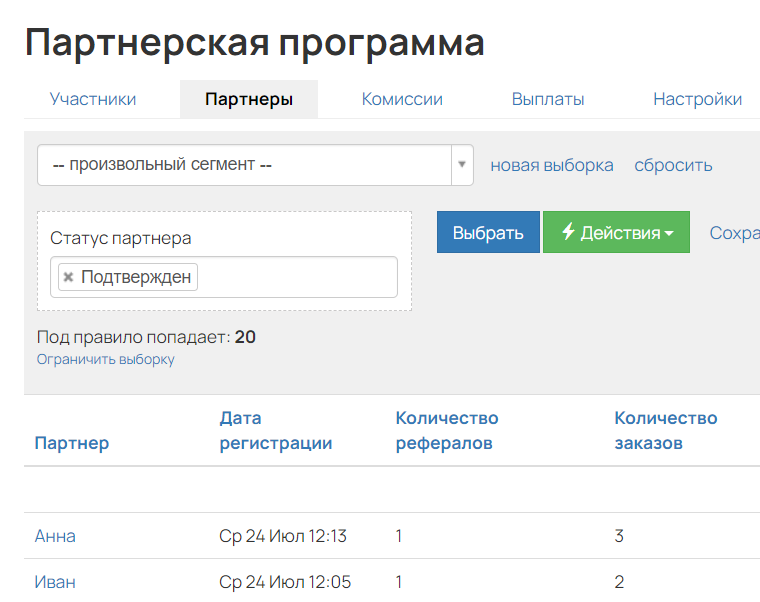
Task: Sort by Дата регистрации column
Action: pyautogui.click(x=276, y=430)
